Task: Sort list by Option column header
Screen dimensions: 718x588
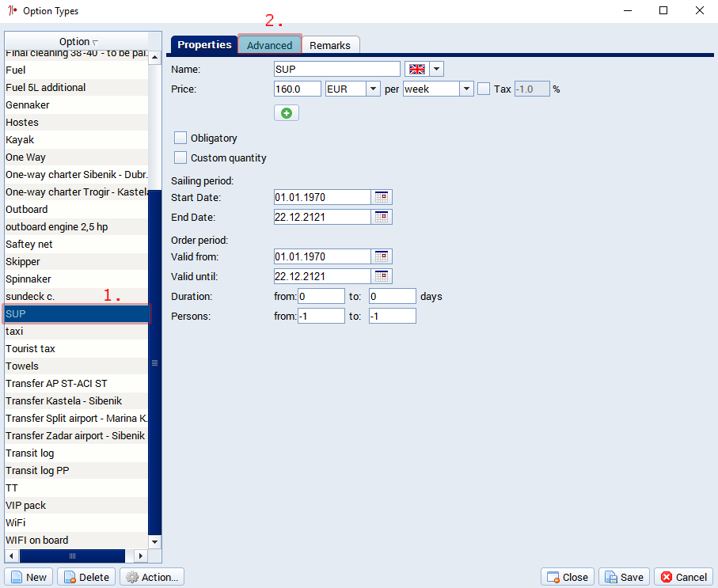Action: coord(77,42)
